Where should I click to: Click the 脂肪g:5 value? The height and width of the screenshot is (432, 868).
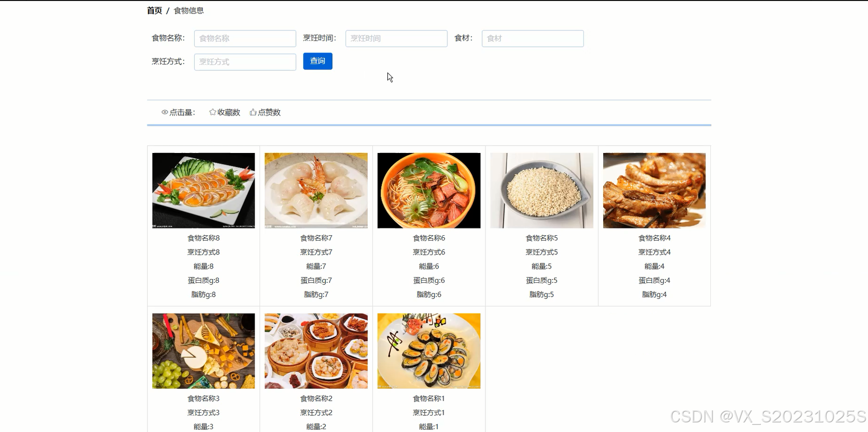(542, 294)
